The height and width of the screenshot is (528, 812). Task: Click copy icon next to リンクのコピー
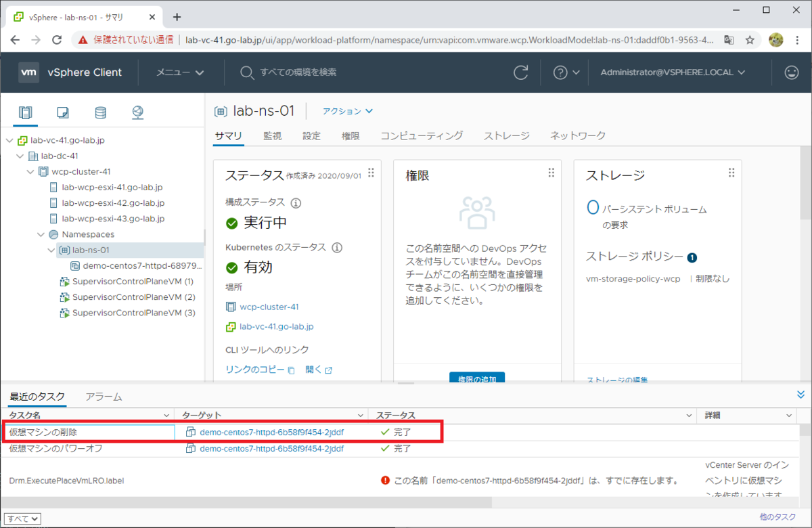(292, 370)
